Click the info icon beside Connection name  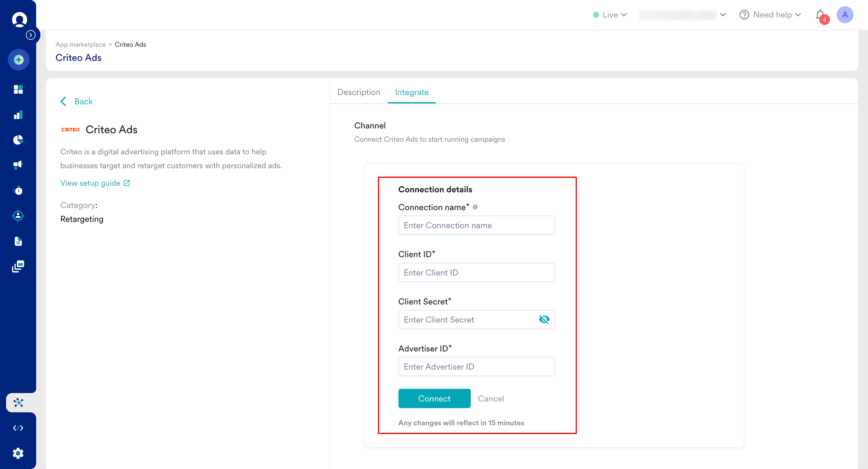(x=475, y=207)
